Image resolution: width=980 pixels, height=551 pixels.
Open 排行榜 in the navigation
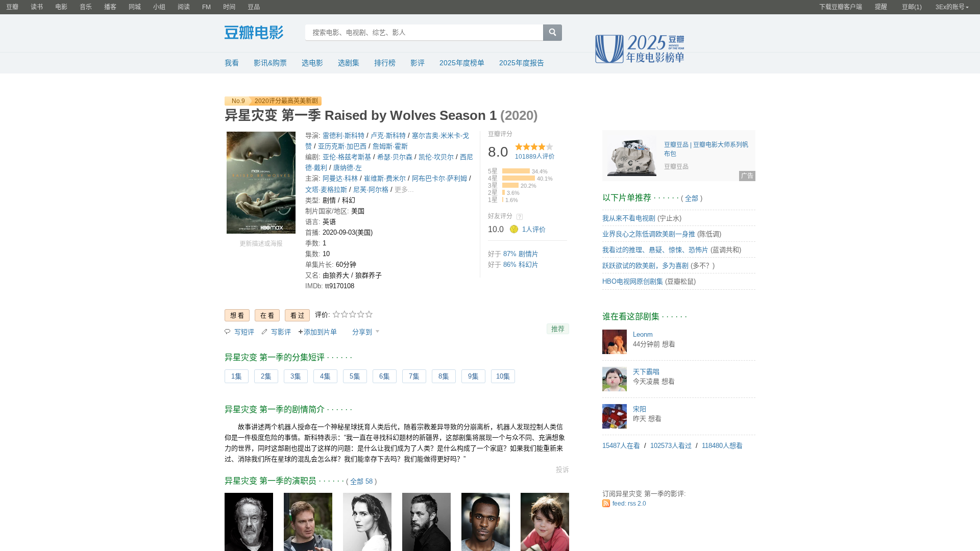[x=384, y=63]
